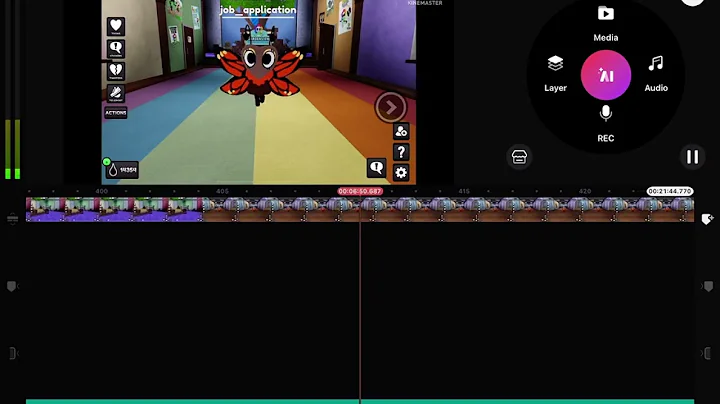This screenshot has width=720, height=404.
Task: Open the Media browser
Action: pyautogui.click(x=606, y=24)
